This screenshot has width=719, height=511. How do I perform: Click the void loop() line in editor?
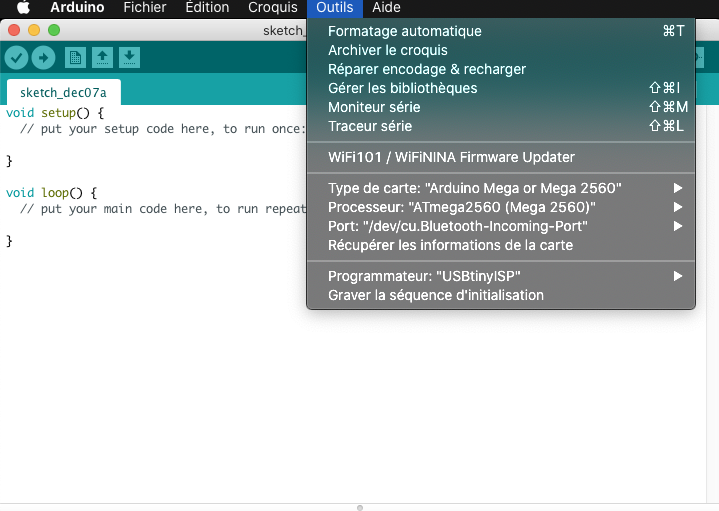click(51, 193)
